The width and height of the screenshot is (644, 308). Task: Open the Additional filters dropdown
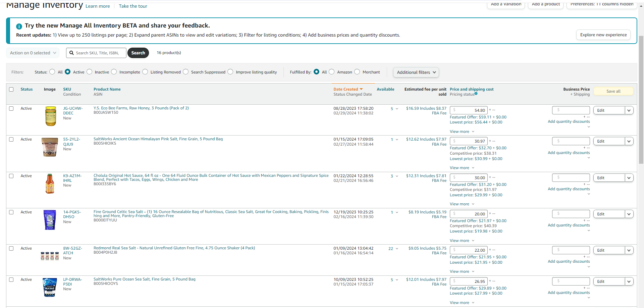416,72
